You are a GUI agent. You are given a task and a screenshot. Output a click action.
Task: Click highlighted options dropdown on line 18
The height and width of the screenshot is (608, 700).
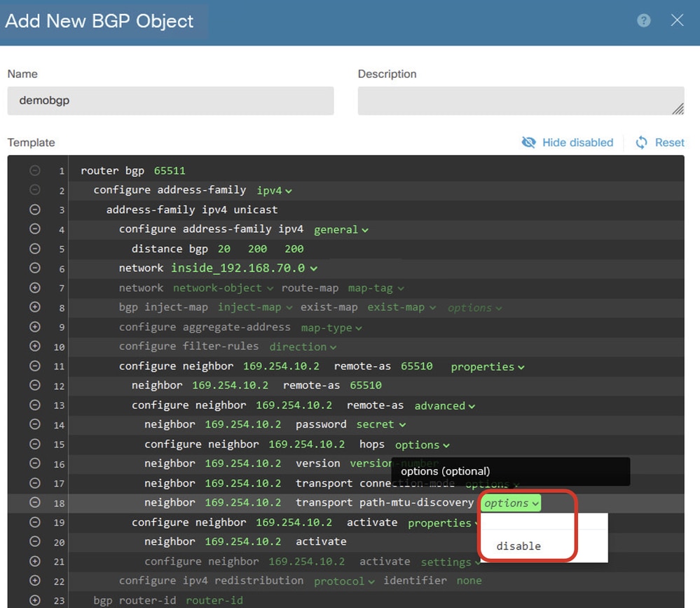pyautogui.click(x=511, y=503)
